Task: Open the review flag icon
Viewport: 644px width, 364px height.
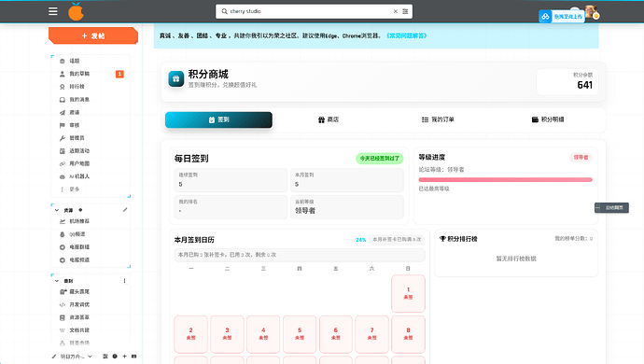Action: pos(62,125)
